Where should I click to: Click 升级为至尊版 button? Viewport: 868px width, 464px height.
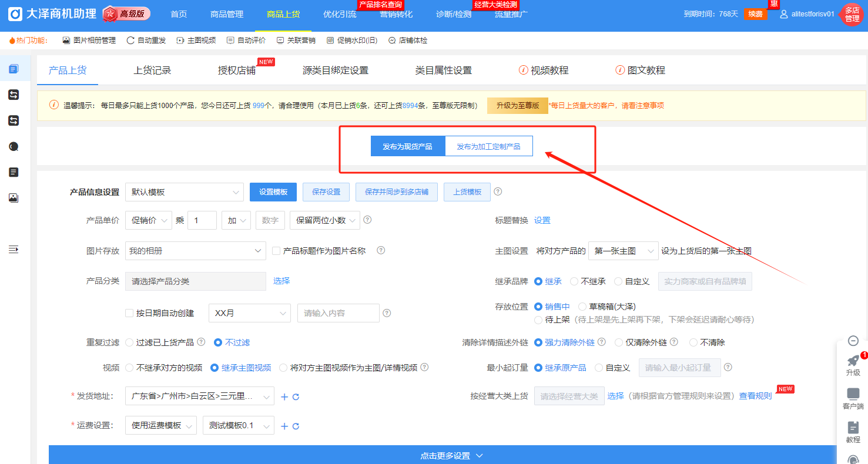pos(518,106)
